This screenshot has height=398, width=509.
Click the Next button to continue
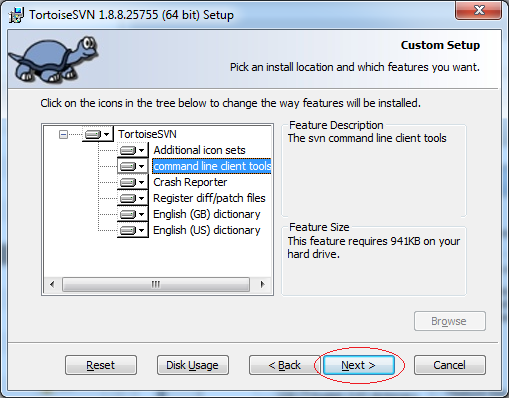tap(359, 365)
